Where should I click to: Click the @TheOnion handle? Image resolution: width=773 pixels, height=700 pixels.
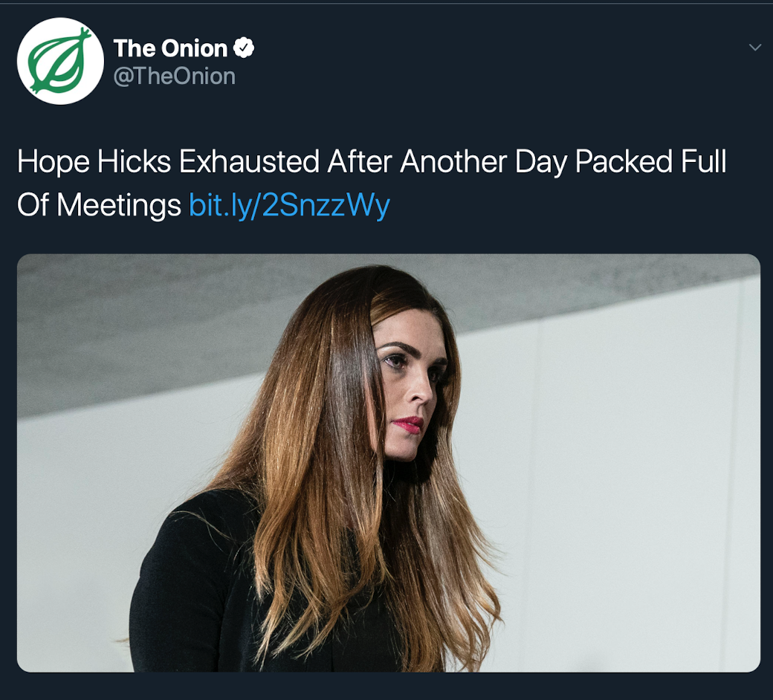pos(174,76)
